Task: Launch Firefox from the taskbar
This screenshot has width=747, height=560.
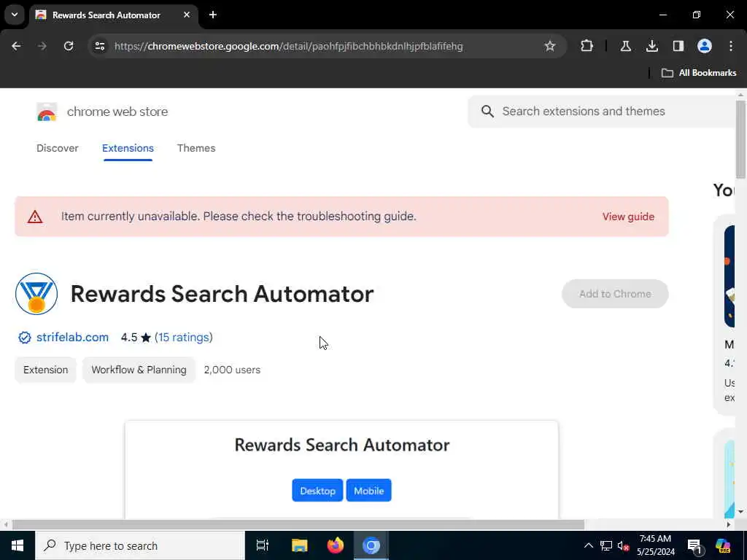Action: coord(336,545)
